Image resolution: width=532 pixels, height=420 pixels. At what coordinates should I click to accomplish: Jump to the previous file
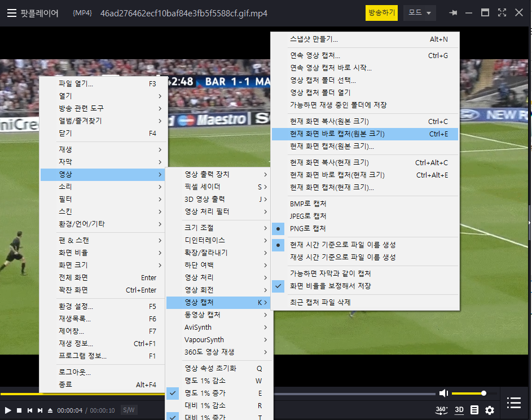[30, 410]
